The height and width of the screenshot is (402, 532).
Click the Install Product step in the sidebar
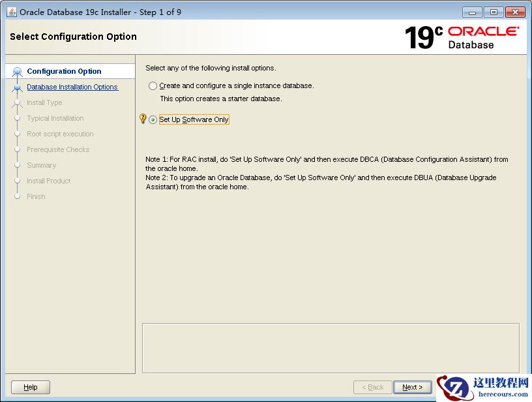pyautogui.click(x=48, y=181)
